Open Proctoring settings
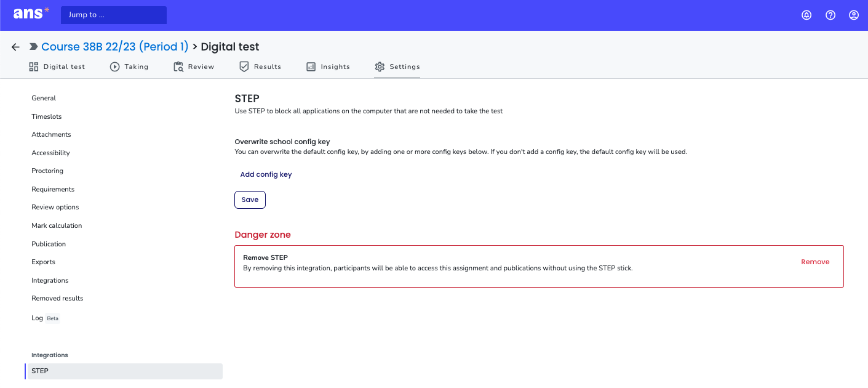The width and height of the screenshot is (868, 388). pyautogui.click(x=47, y=171)
